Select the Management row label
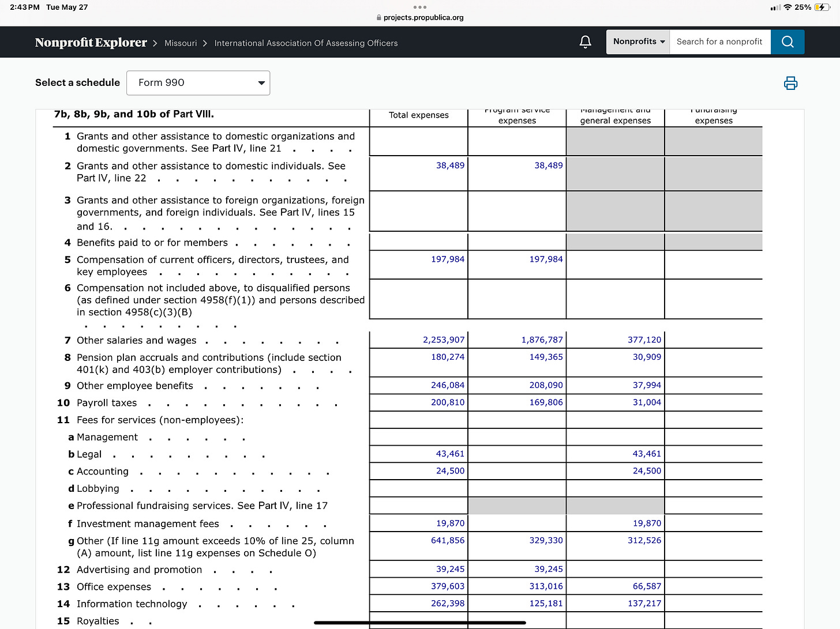 pos(107,438)
